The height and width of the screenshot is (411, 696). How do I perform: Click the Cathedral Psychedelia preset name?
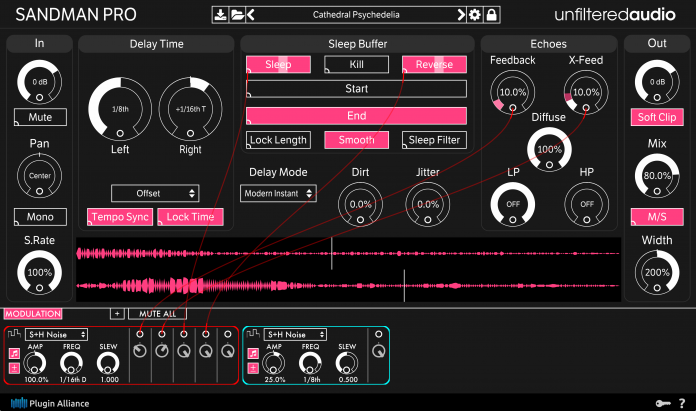click(356, 15)
